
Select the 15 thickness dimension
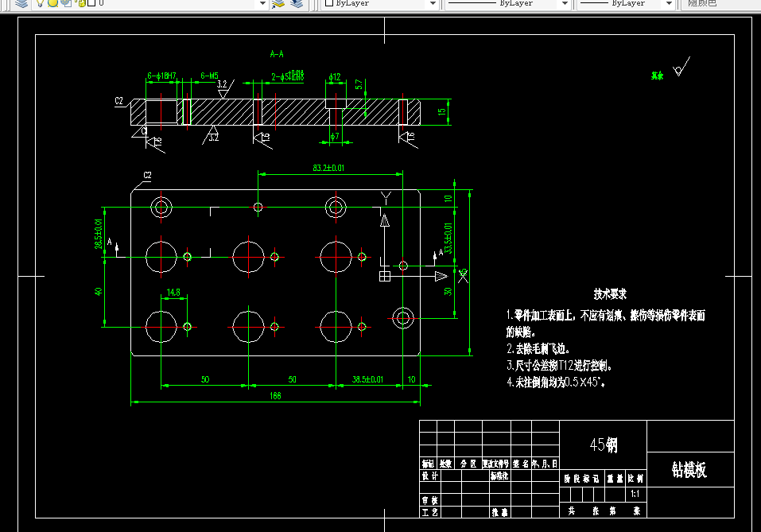[441, 111]
